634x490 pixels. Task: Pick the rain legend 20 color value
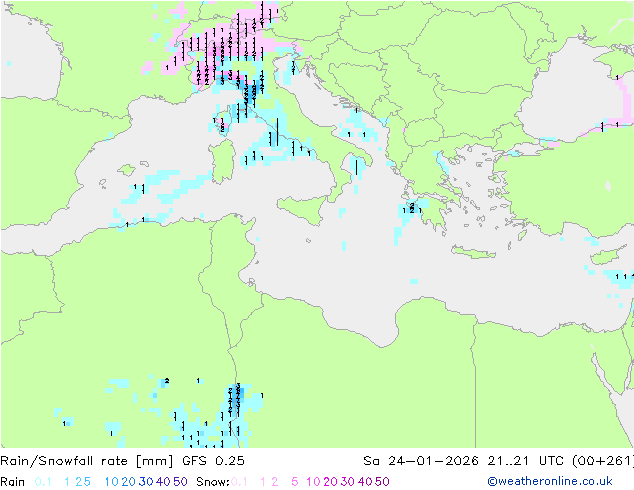(x=129, y=482)
